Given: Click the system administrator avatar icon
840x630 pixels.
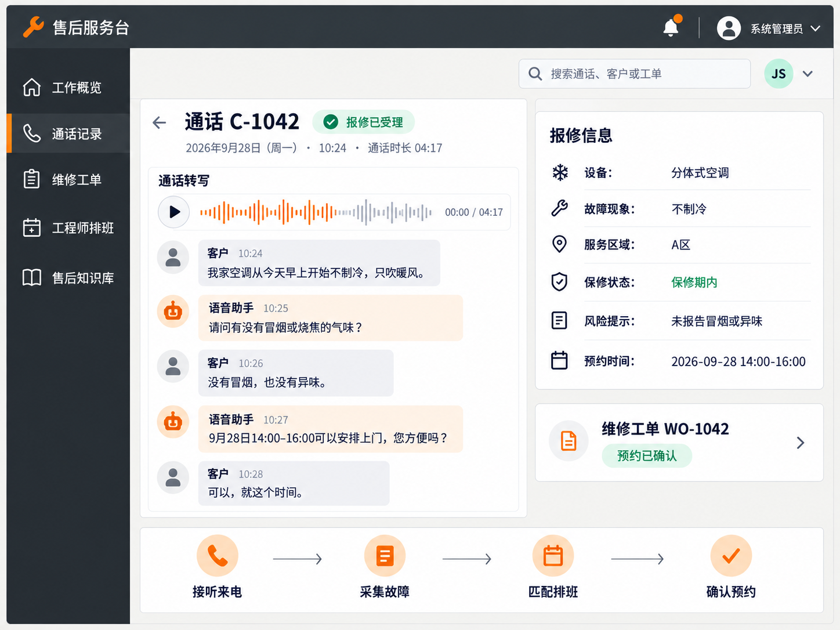Looking at the screenshot, I should (x=729, y=28).
